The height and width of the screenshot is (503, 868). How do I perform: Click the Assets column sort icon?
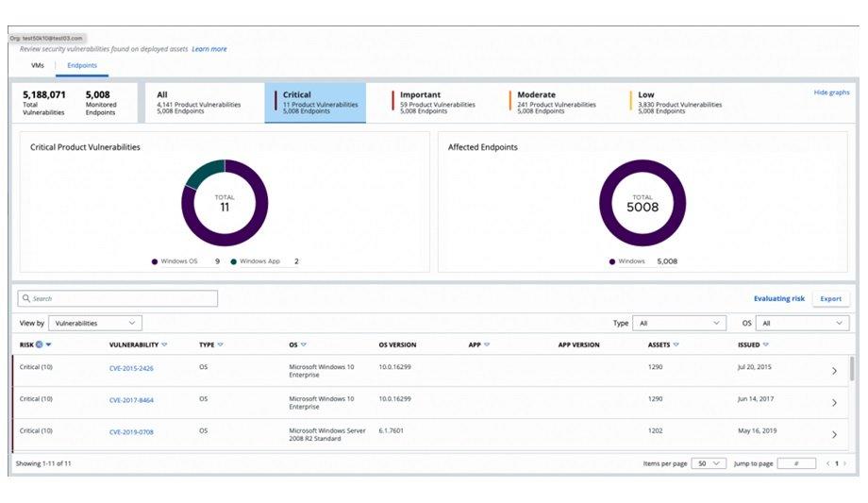click(677, 345)
